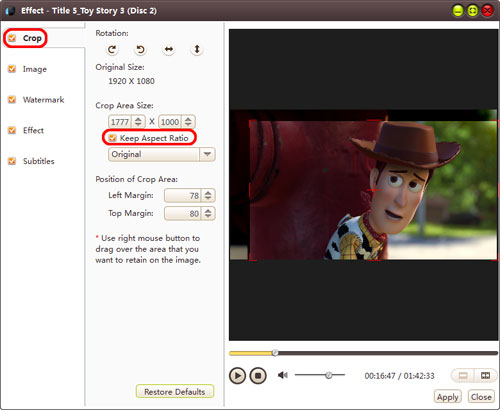Mute the preview audio speaker icon
500x410 pixels.
(x=283, y=375)
